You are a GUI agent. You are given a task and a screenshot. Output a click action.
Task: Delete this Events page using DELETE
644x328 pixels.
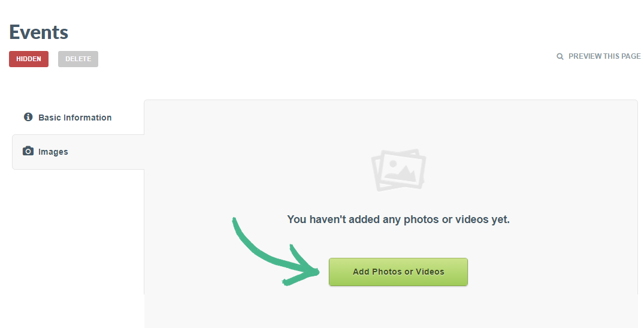[78, 59]
